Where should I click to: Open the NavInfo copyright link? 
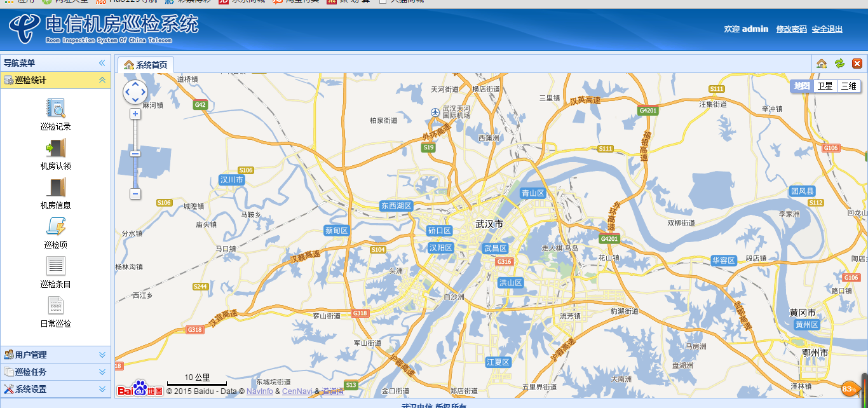pyautogui.click(x=260, y=391)
